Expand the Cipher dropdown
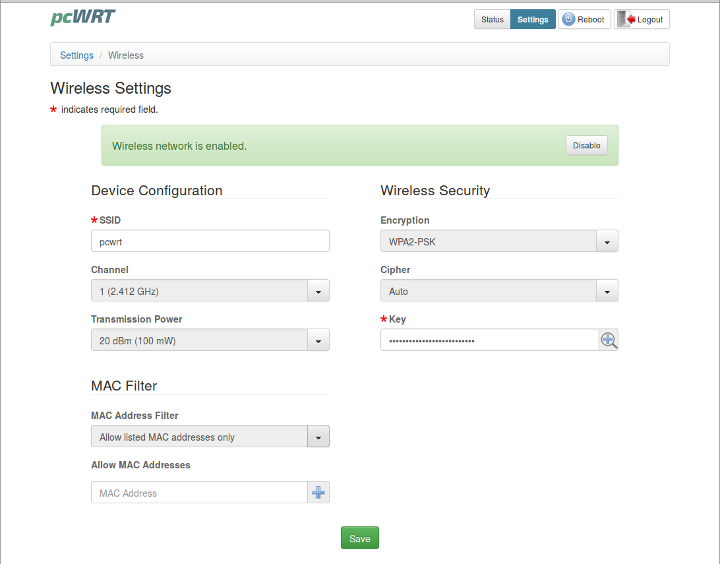 coord(499,291)
